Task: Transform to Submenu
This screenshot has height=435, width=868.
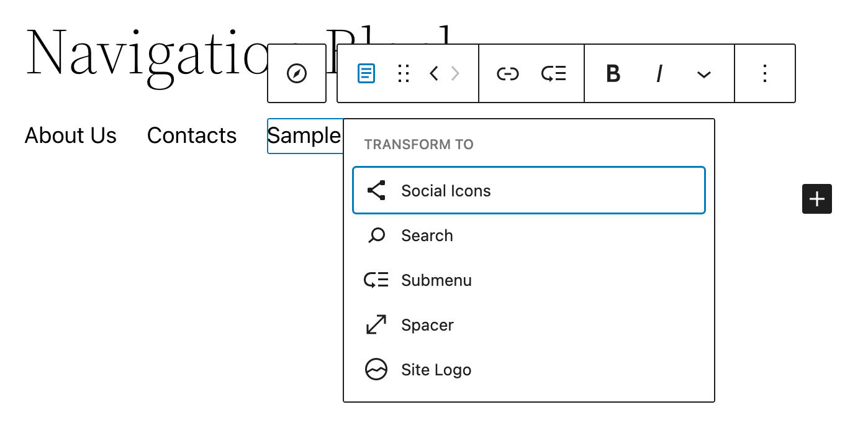Action: pos(436,280)
